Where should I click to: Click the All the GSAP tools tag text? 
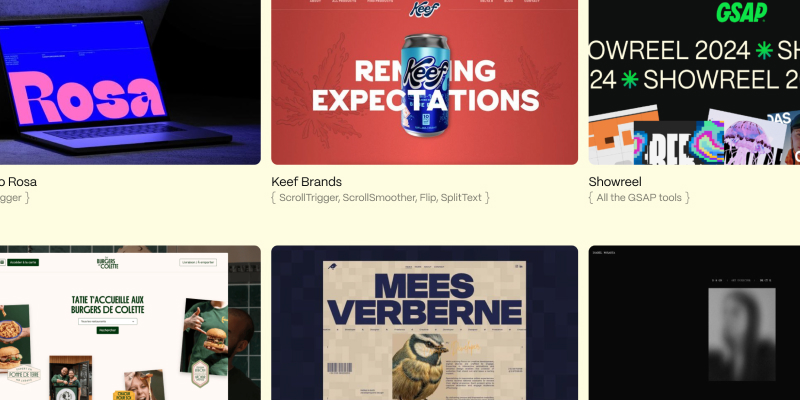[x=639, y=197]
